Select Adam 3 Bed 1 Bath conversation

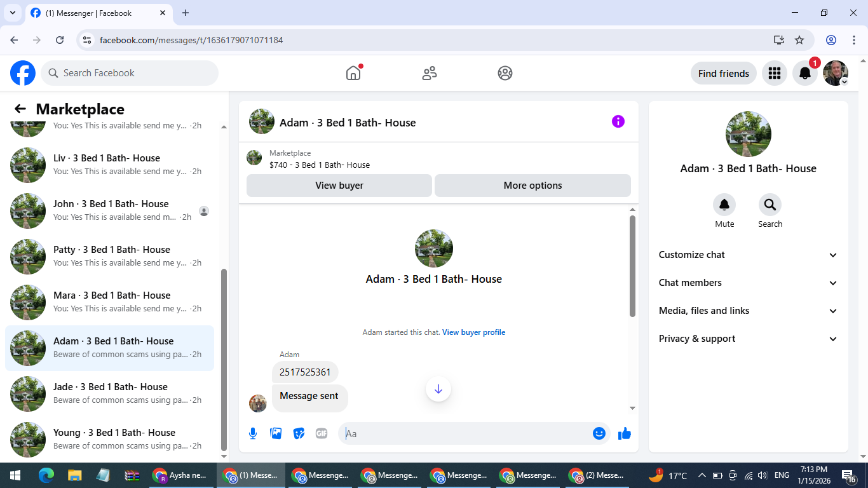coord(109,348)
